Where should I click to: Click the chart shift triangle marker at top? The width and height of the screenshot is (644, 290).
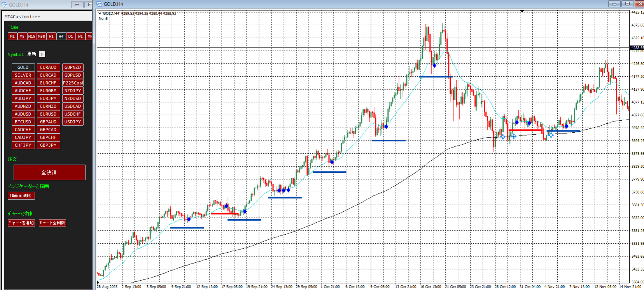(x=522, y=12)
